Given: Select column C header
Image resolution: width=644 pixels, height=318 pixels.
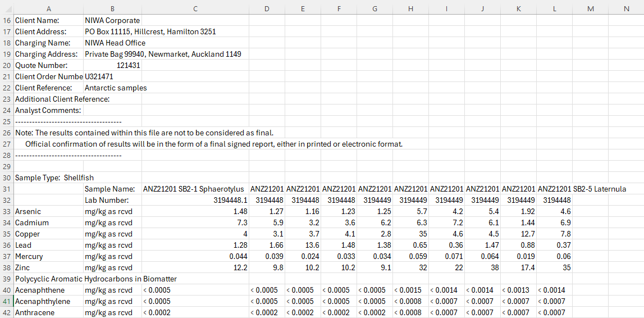Looking at the screenshot, I should coord(195,8).
